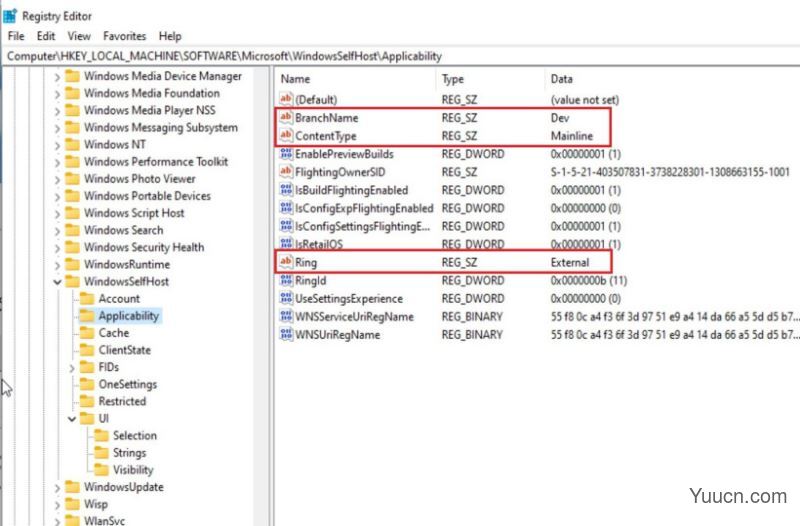Click the 'Dev' data cell
800x526 pixels.
[x=560, y=118]
